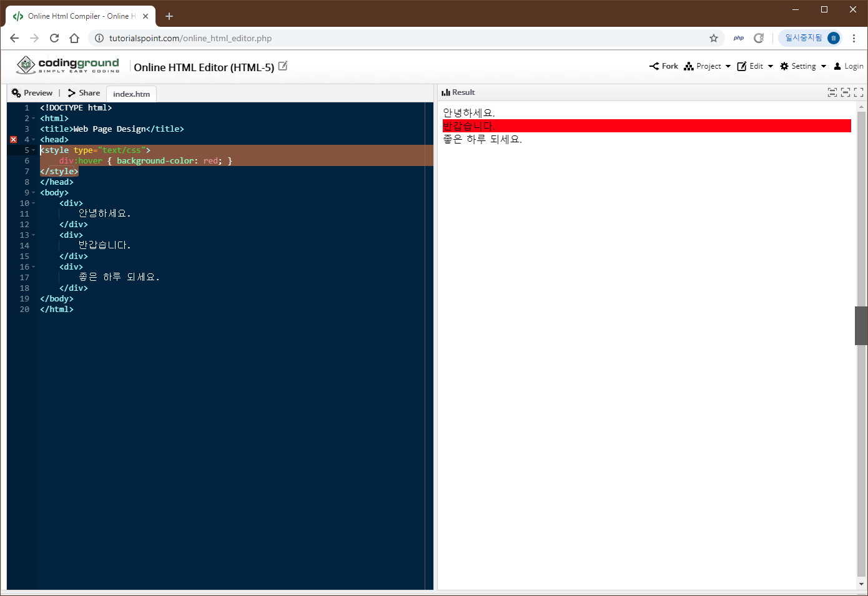Collapse the body fold on line 9
The image size is (868, 596).
pyautogui.click(x=34, y=193)
